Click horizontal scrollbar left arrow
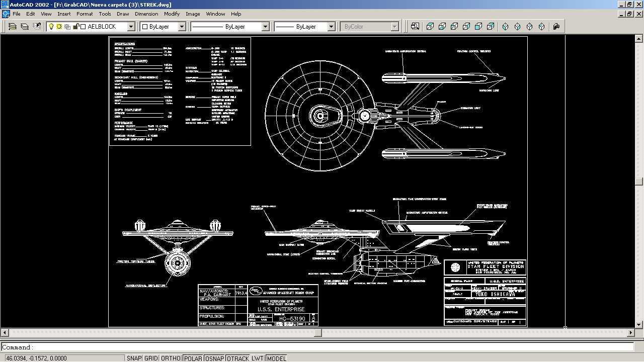 point(5,332)
